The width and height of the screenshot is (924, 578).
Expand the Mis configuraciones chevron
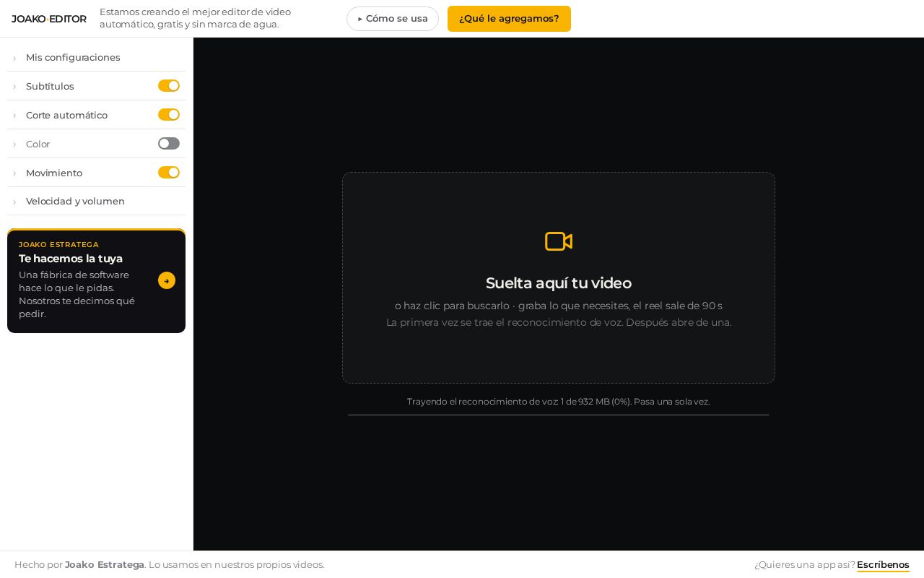click(x=14, y=58)
